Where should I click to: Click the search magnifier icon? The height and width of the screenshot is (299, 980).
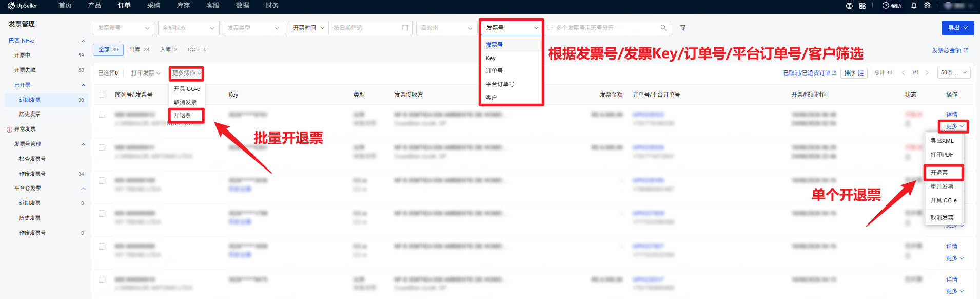(x=663, y=28)
